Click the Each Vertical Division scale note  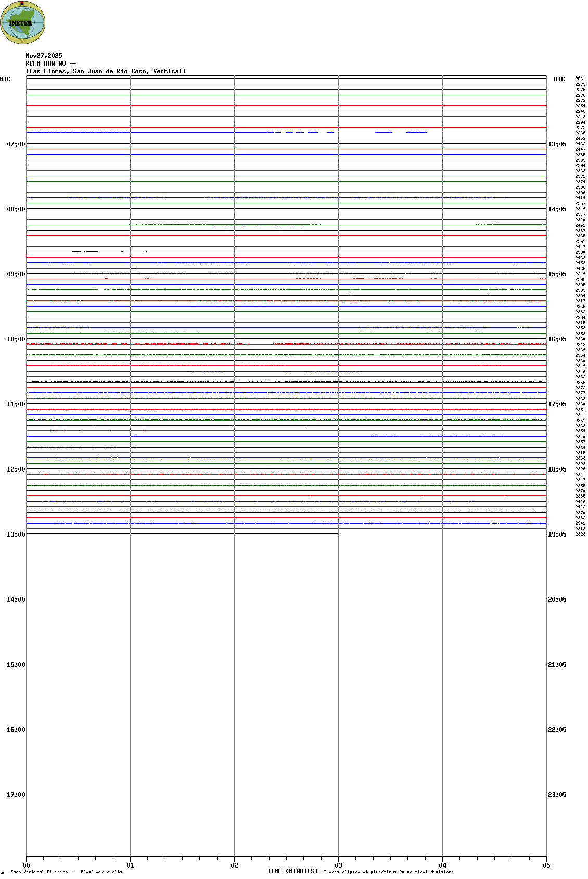click(x=66, y=872)
